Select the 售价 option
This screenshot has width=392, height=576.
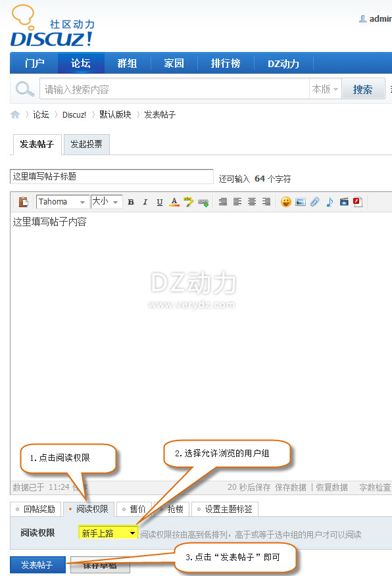coord(134,509)
